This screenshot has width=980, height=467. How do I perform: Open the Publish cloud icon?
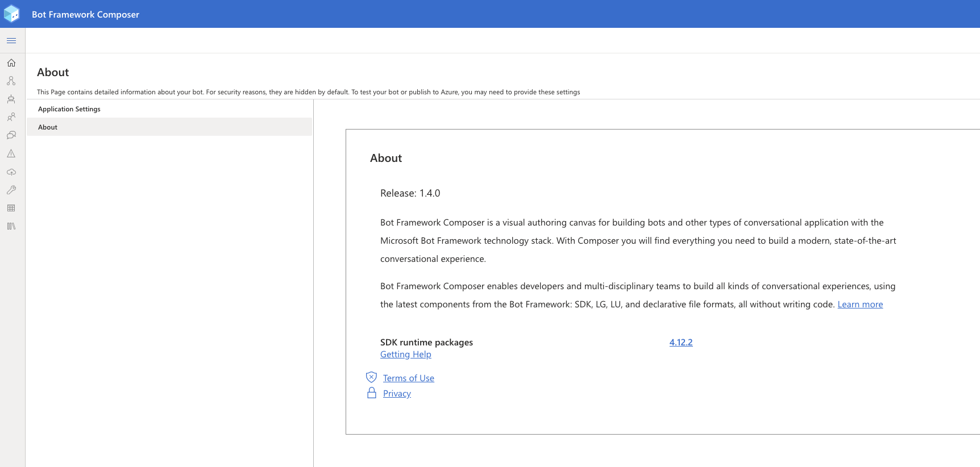click(11, 172)
